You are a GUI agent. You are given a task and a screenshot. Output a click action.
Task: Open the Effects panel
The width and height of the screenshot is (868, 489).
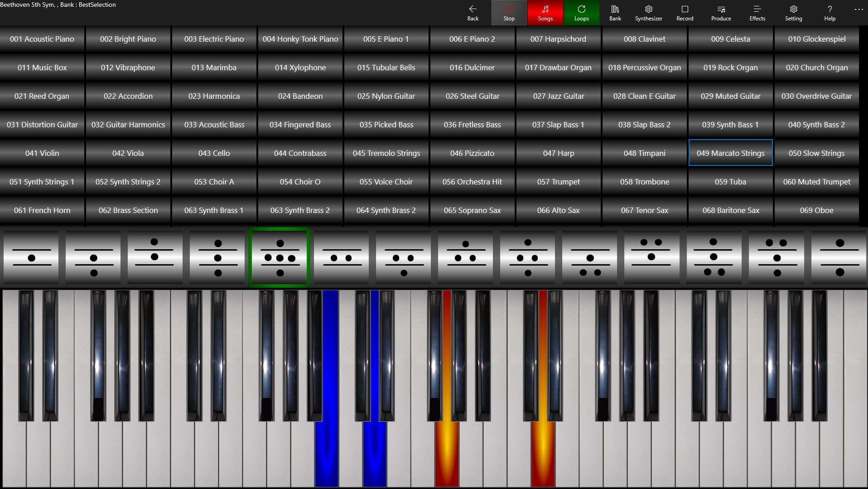click(x=757, y=13)
